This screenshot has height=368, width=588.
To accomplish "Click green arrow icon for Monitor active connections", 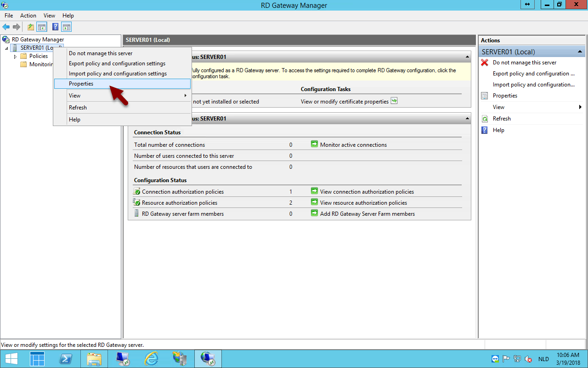I will click(315, 144).
